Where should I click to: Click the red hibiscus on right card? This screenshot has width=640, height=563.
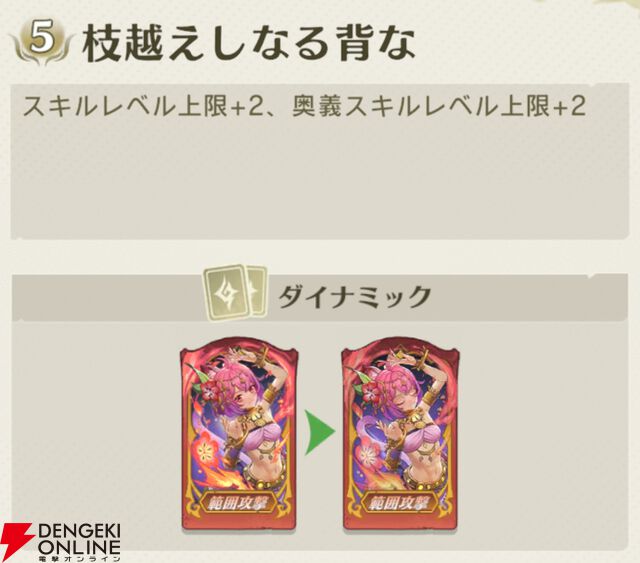(x=369, y=388)
